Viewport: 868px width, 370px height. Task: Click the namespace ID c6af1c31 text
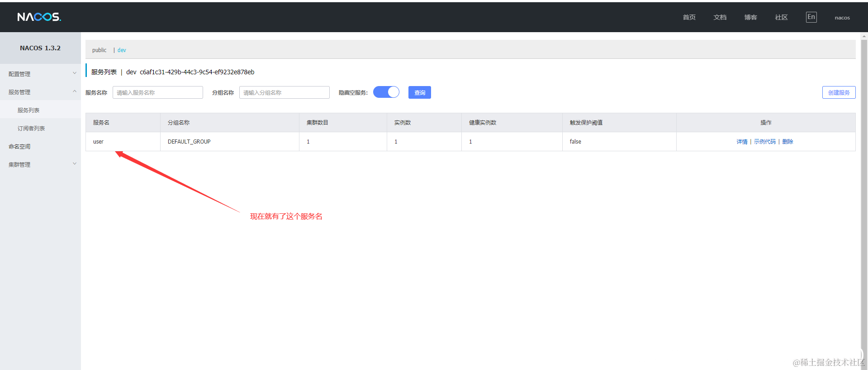click(197, 72)
